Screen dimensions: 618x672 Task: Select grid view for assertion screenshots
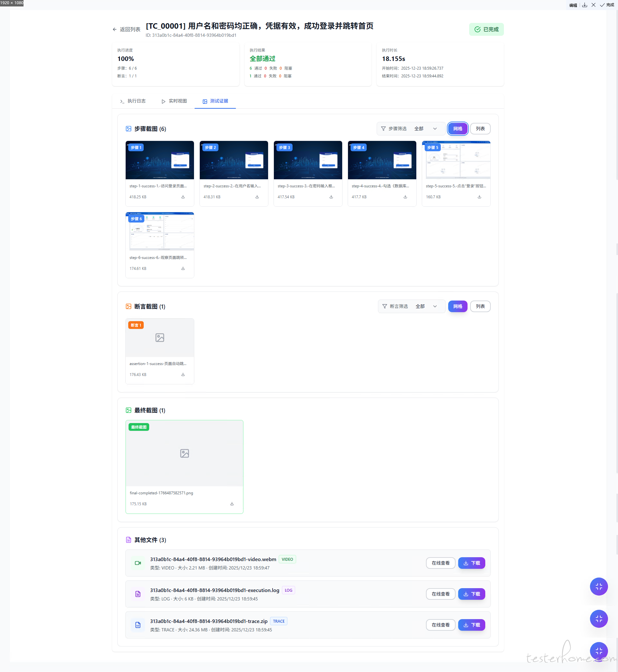pyautogui.click(x=458, y=306)
